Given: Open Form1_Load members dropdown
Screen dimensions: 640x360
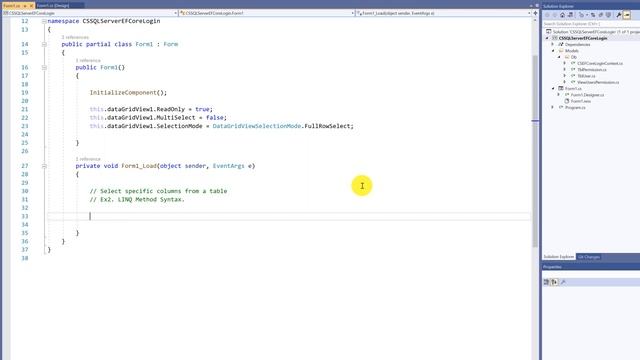Looking at the screenshot, I should coord(529,13).
